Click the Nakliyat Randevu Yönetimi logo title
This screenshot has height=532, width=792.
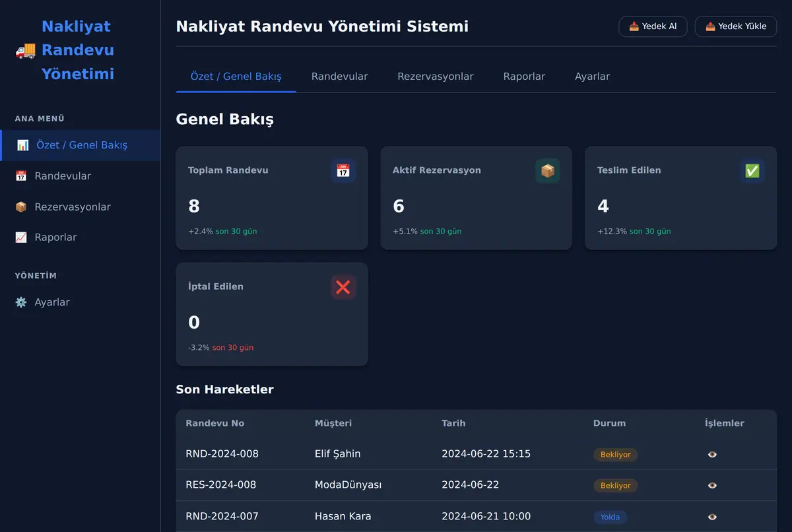78,50
